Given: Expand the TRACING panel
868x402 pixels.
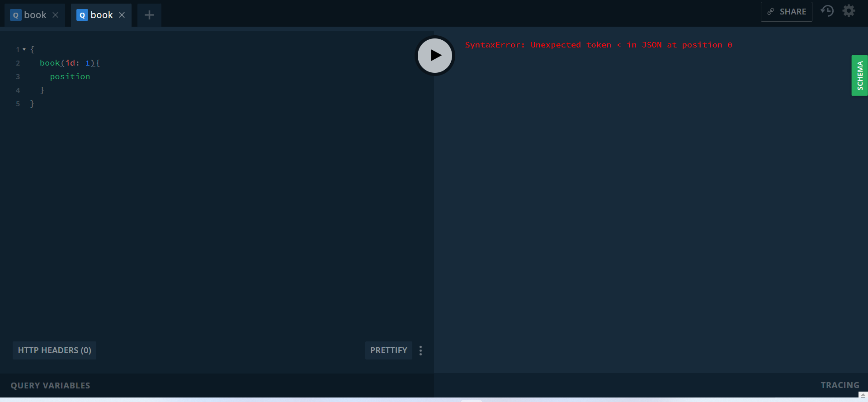Looking at the screenshot, I should [x=840, y=385].
